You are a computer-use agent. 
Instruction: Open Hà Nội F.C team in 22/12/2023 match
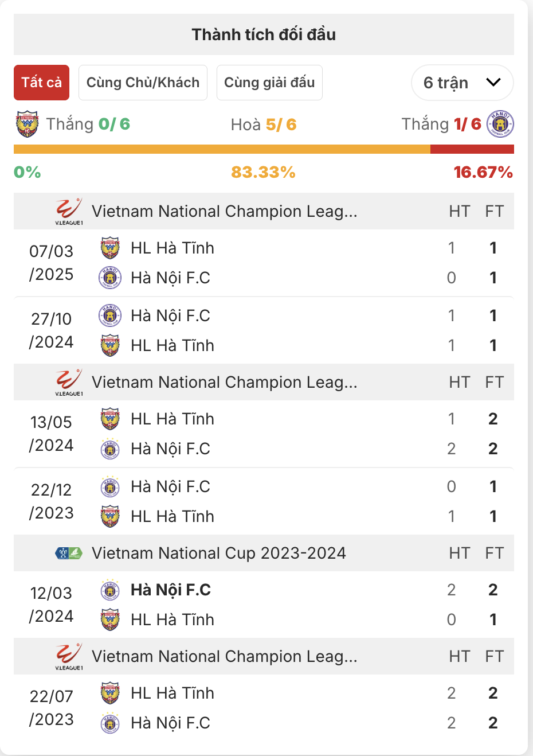tap(170, 486)
